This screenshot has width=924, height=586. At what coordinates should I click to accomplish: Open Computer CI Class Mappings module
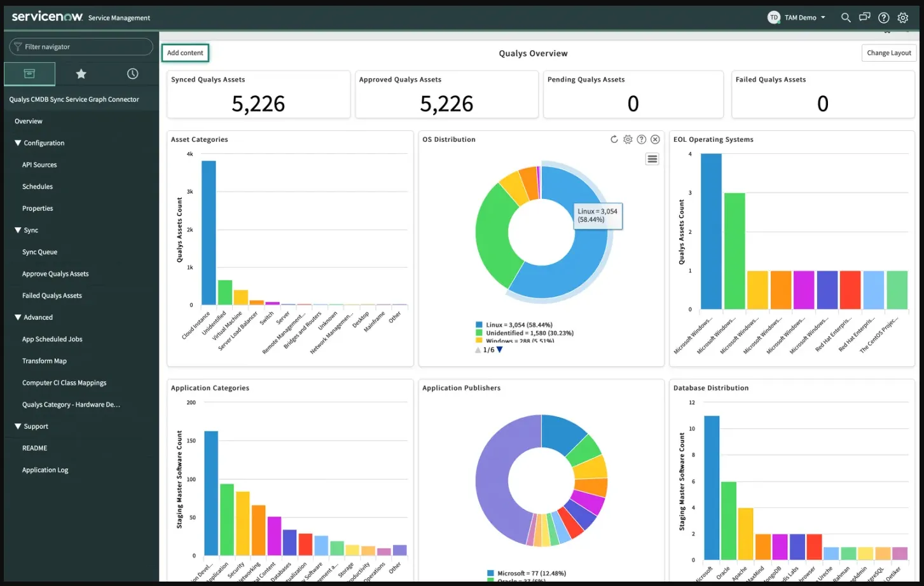tap(64, 383)
